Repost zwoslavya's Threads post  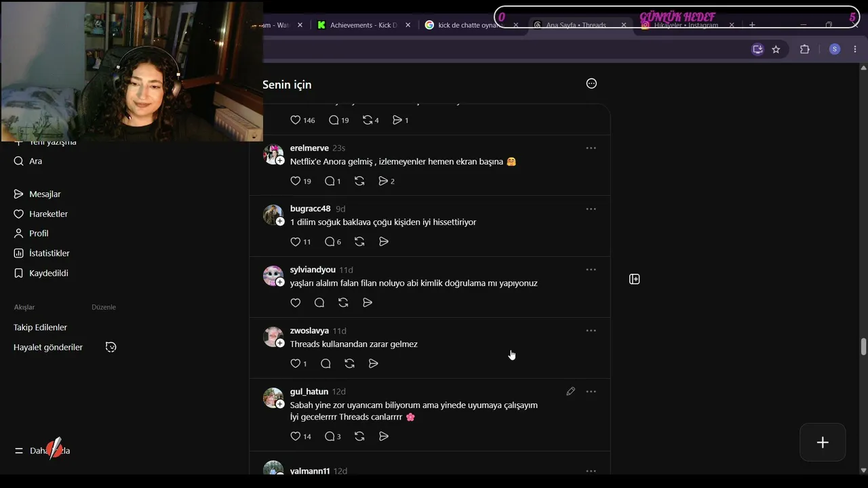pos(349,364)
